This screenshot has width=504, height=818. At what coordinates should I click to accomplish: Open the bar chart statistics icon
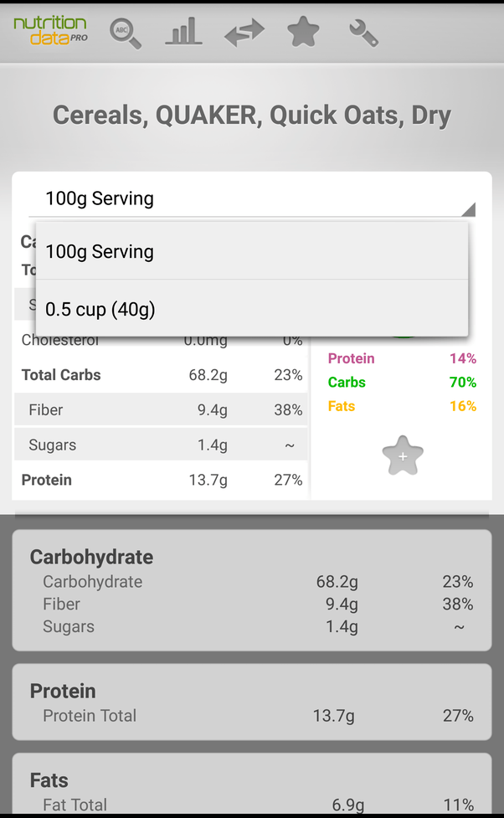pyautogui.click(x=183, y=31)
